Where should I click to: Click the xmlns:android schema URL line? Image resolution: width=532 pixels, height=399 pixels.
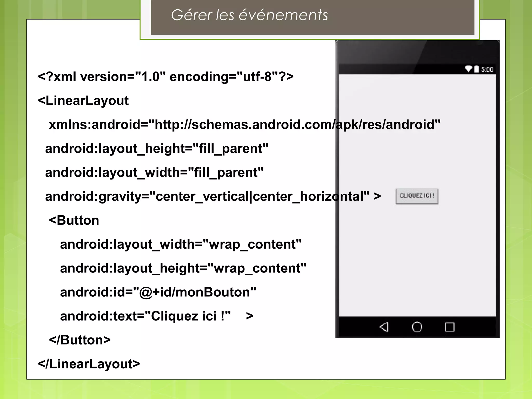[x=244, y=124]
